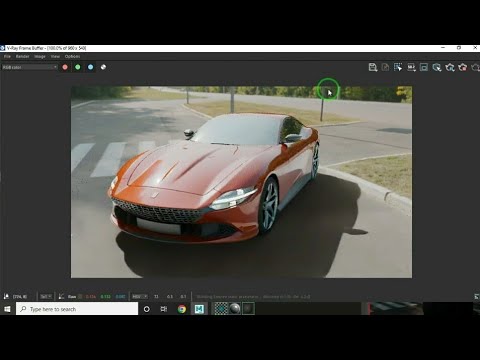Open Task View on the taskbar
The height and width of the screenshot is (360, 480).
[164, 309]
